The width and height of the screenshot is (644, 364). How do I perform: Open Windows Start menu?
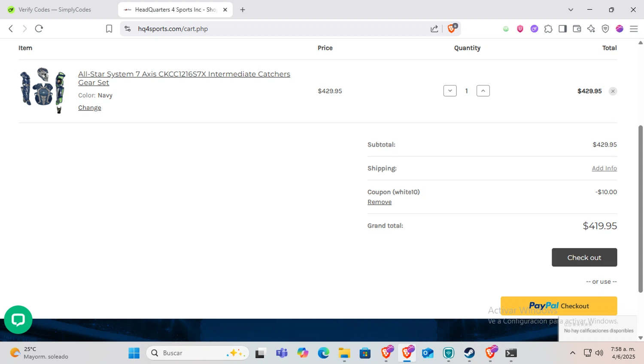(x=134, y=353)
